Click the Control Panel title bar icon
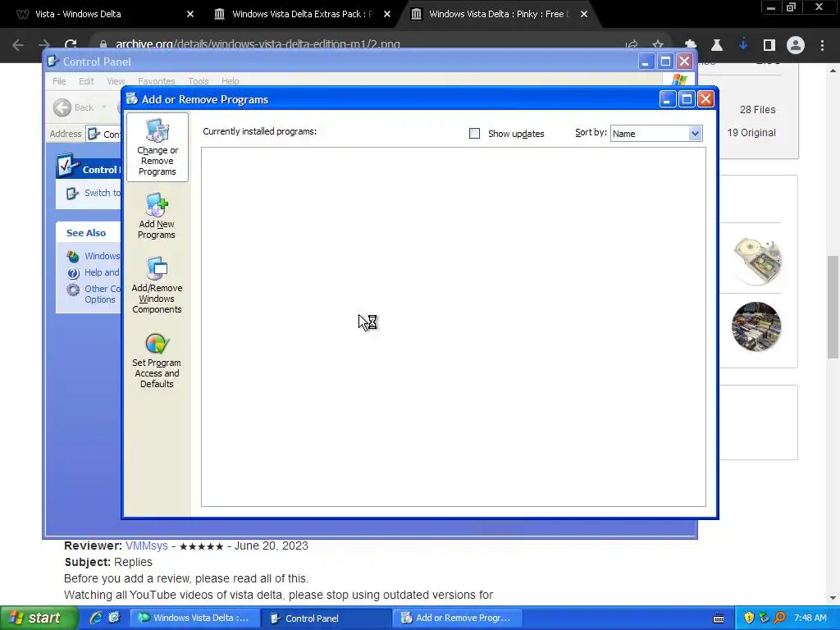This screenshot has width=840, height=630. tap(52, 61)
